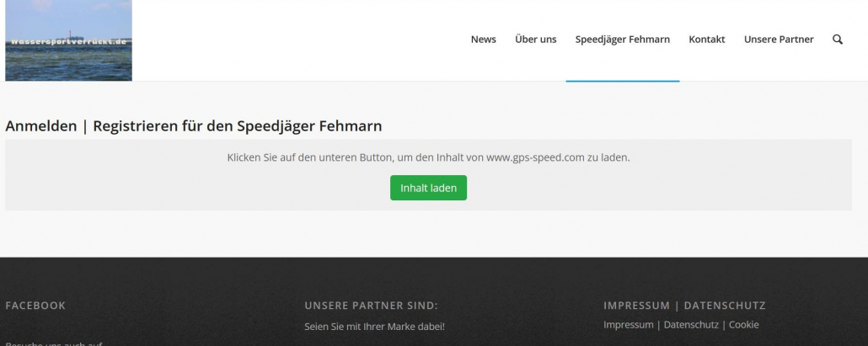Click the blue underline below Speedjäger Fehmarn
868x346 pixels.
click(622, 81)
